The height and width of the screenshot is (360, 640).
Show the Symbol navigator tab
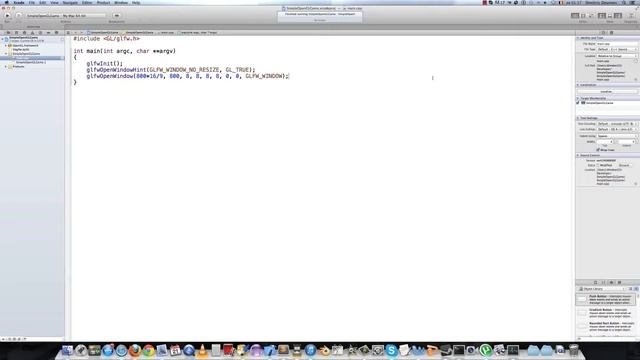16,33
